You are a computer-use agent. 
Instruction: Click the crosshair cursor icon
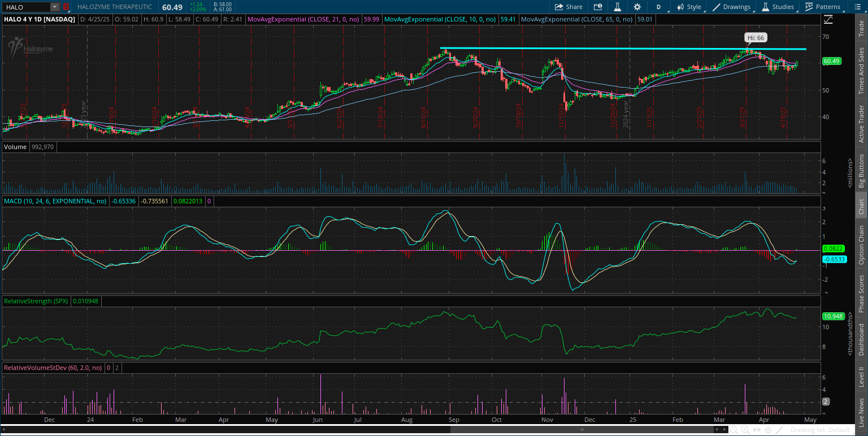click(x=767, y=430)
